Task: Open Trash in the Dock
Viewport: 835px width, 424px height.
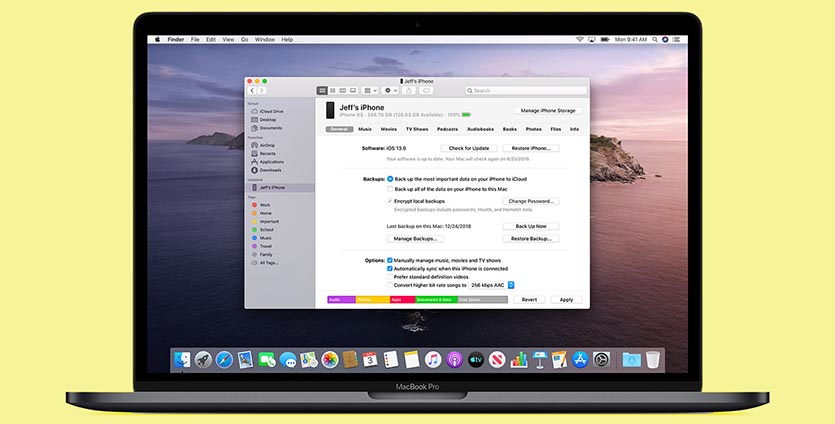Action: (x=652, y=360)
